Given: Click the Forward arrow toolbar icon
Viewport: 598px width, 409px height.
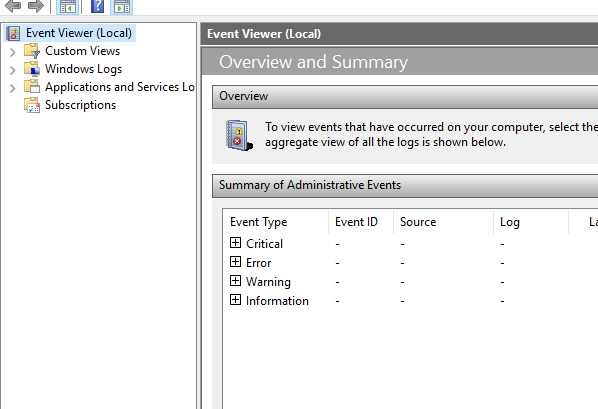Looking at the screenshot, I should pos(35,6).
